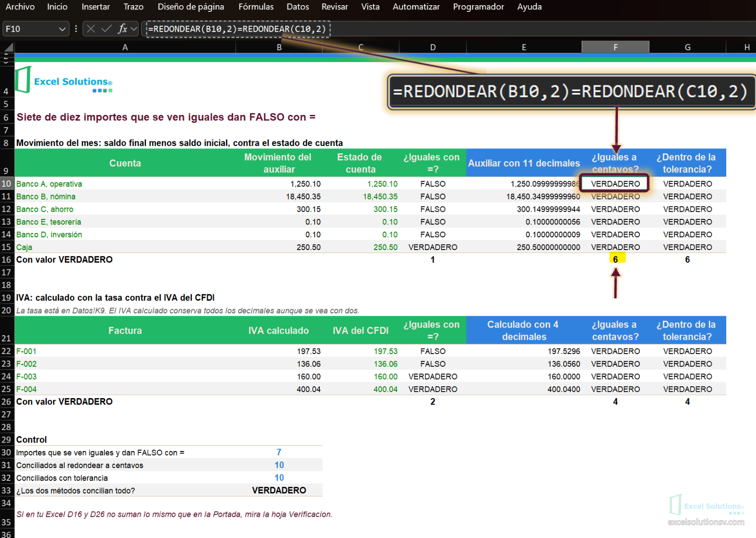Screen dimensions: 756x538
Task: Open the Fórmulas tab
Action: tap(256, 7)
